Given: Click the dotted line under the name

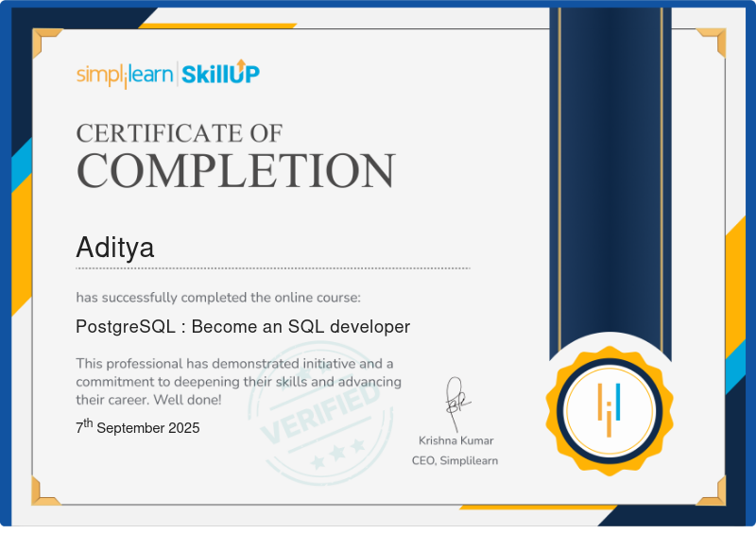Looking at the screenshot, I should click(273, 268).
